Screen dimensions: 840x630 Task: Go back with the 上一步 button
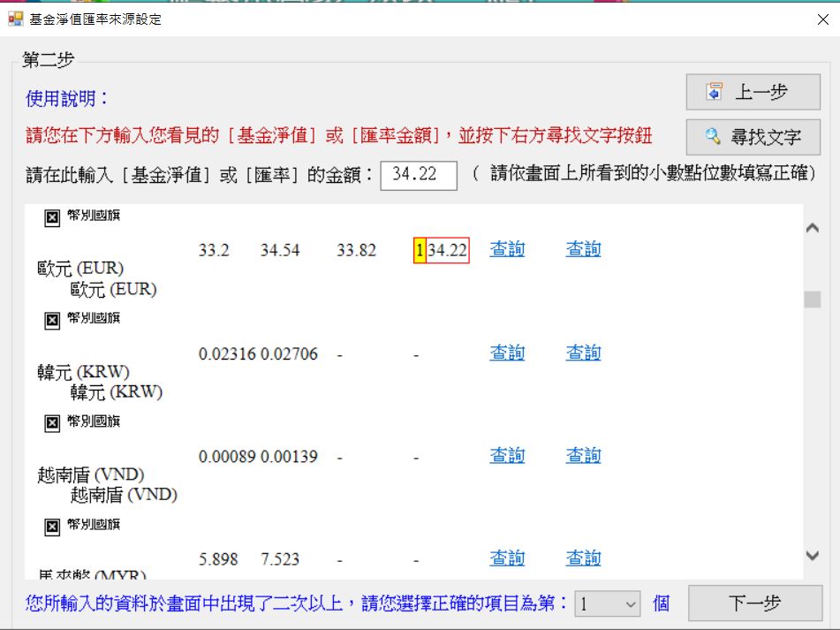[753, 92]
